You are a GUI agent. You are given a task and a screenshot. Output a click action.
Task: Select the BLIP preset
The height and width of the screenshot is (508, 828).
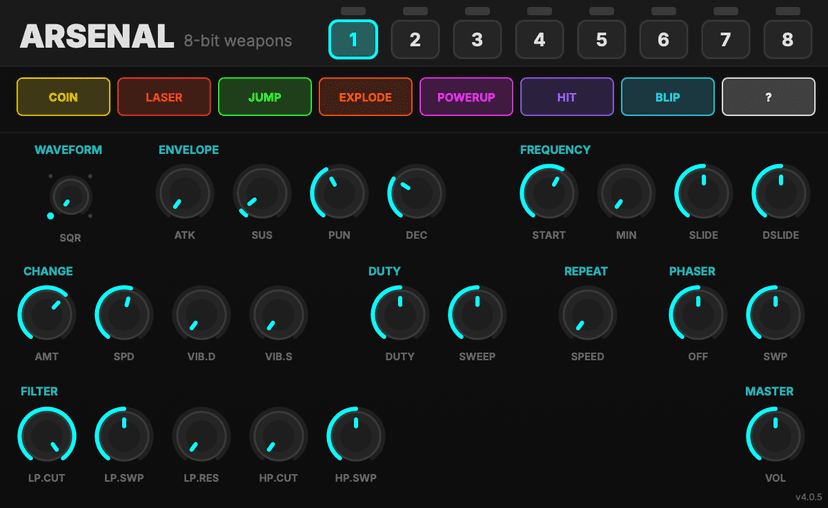click(667, 97)
